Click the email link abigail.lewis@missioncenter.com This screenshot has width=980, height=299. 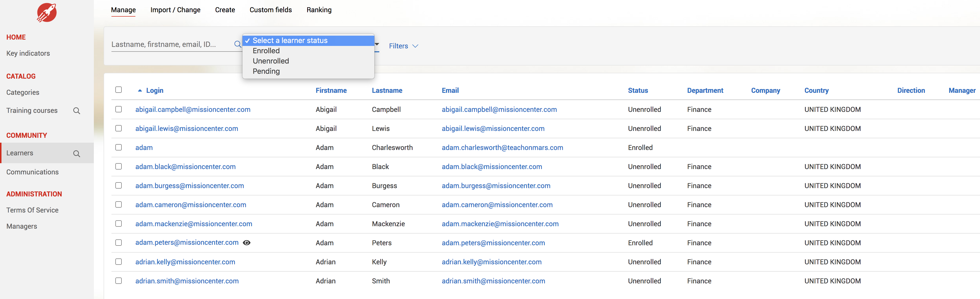tap(493, 128)
